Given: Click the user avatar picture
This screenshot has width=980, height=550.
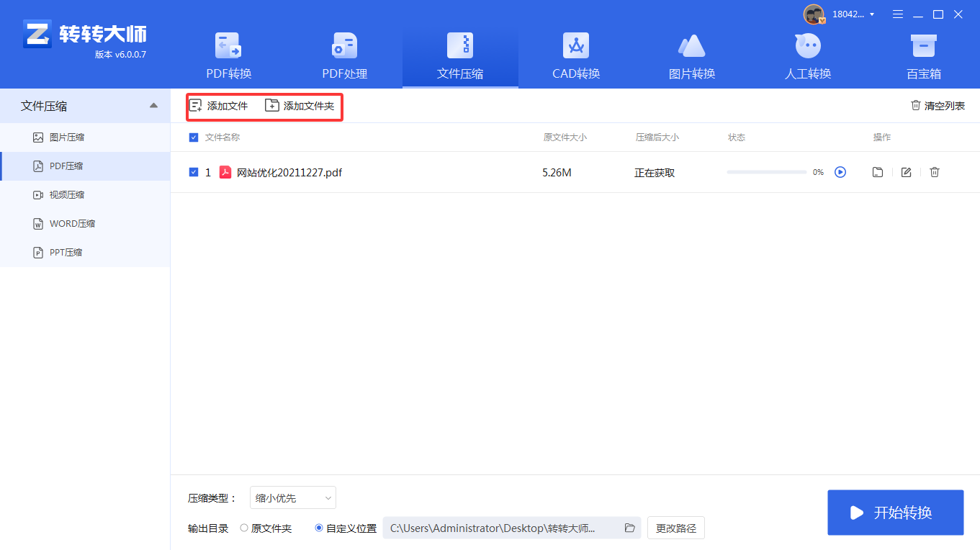Looking at the screenshot, I should click(x=814, y=14).
